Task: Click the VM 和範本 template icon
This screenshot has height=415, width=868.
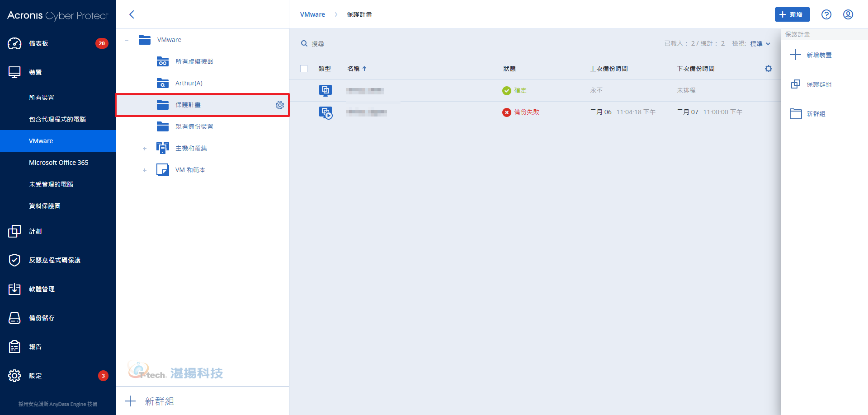Action: [x=163, y=170]
